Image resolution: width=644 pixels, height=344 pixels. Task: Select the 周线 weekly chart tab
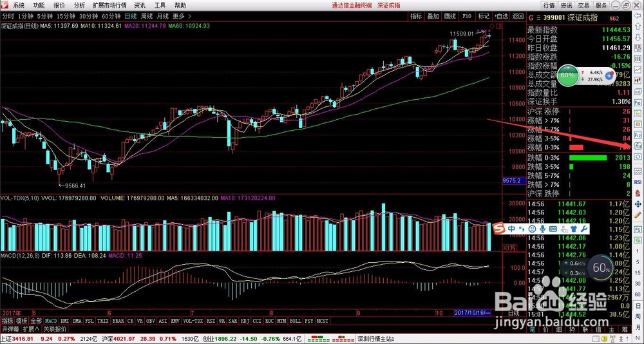(147, 17)
